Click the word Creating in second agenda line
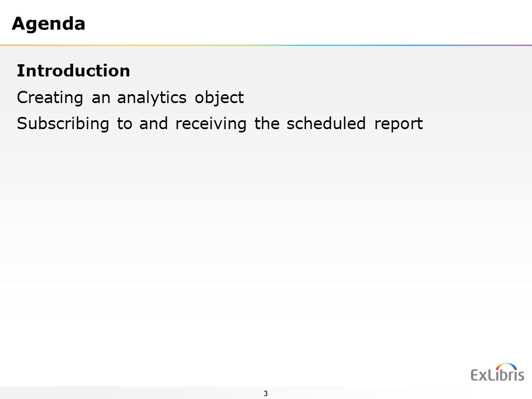 pos(50,98)
